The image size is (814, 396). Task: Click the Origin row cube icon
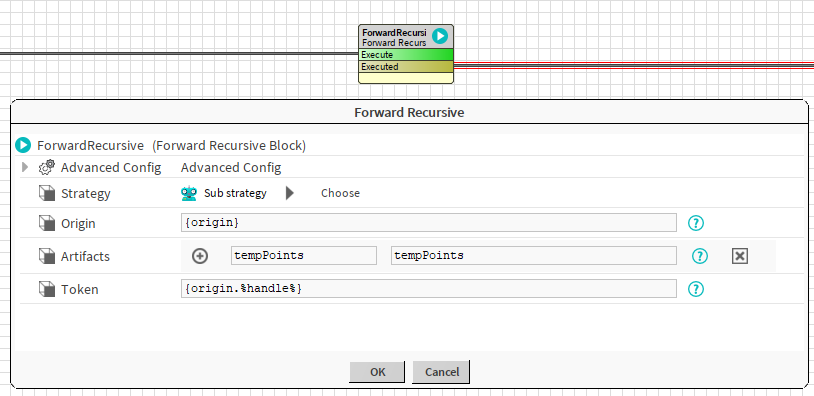pos(47,223)
